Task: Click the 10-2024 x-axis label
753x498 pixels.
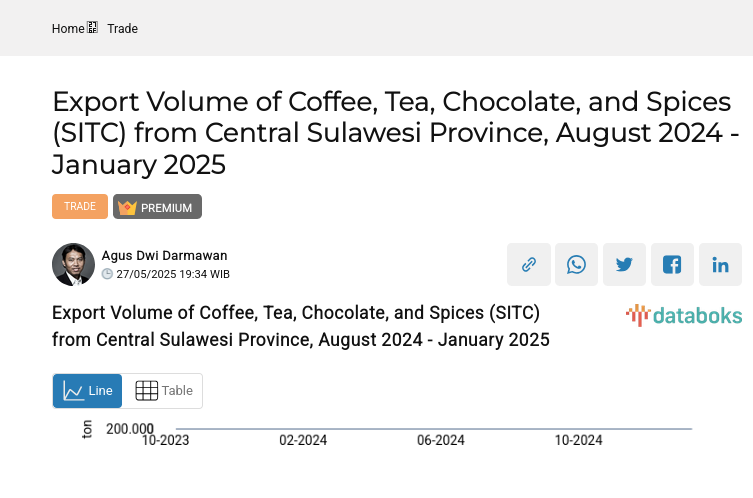Action: 578,440
